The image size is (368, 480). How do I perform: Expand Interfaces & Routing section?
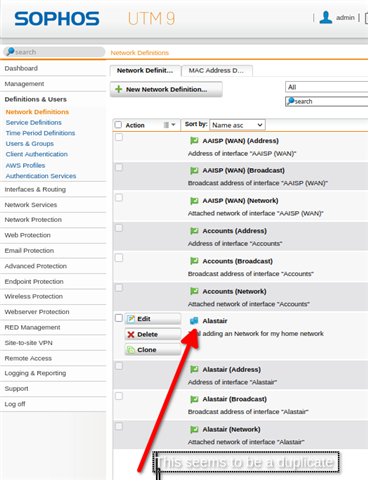pyautogui.click(x=35, y=189)
